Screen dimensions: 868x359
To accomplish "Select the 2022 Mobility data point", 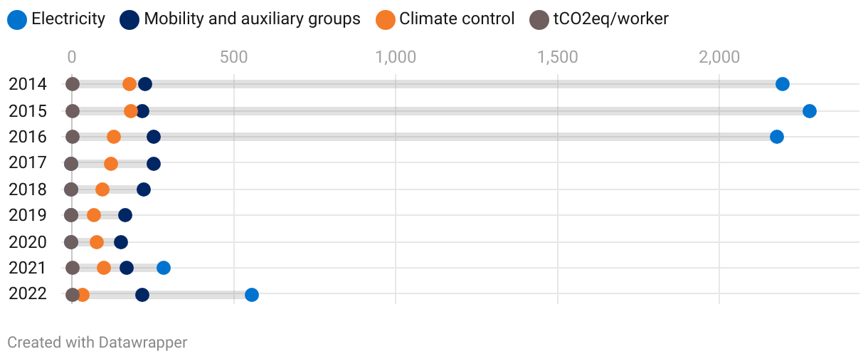I will 142,295.
